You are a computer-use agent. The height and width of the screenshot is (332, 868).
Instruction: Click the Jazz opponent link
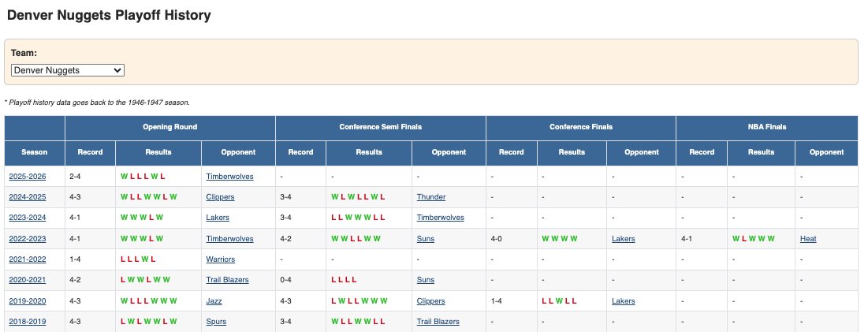click(214, 301)
